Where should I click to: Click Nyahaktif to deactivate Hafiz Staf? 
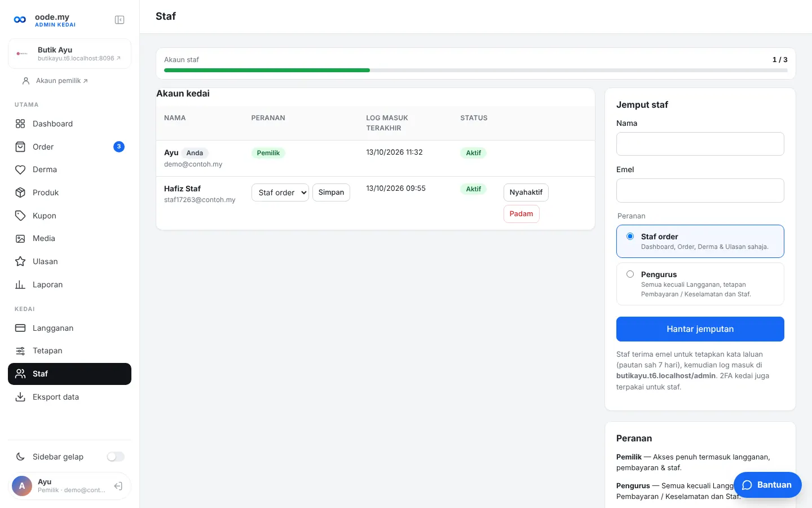pyautogui.click(x=526, y=192)
